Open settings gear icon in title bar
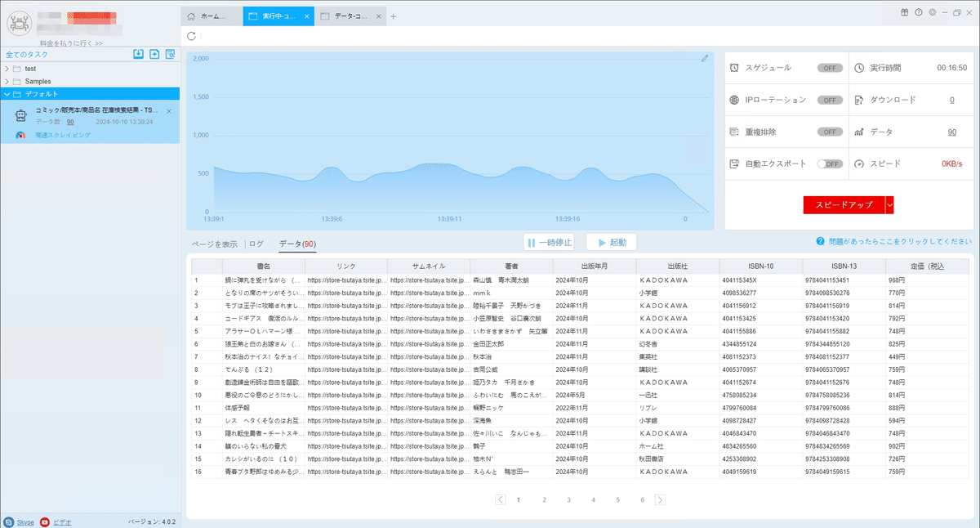Viewport: 980px width, 528px height. (x=932, y=12)
